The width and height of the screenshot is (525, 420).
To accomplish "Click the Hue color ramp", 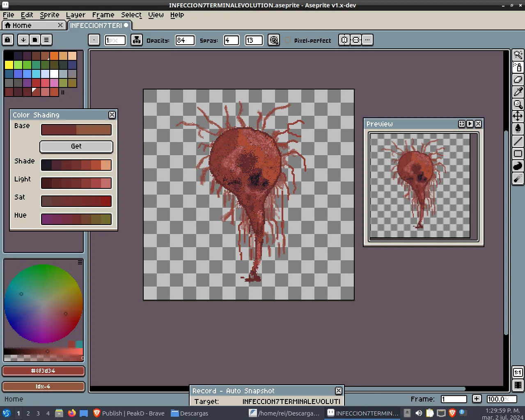I will click(x=76, y=219).
